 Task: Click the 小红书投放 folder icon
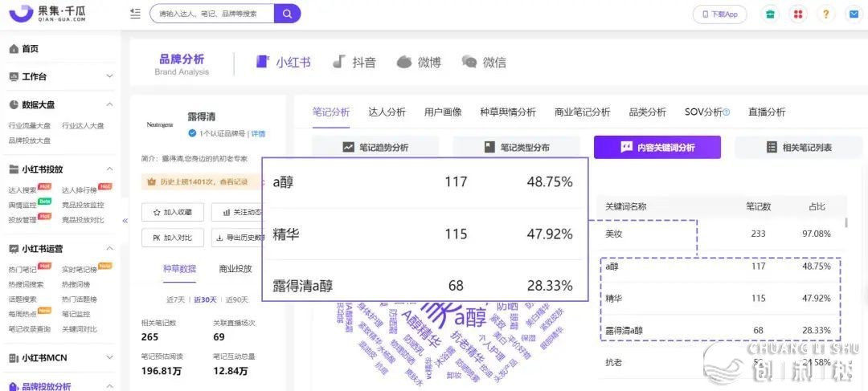tap(14, 169)
